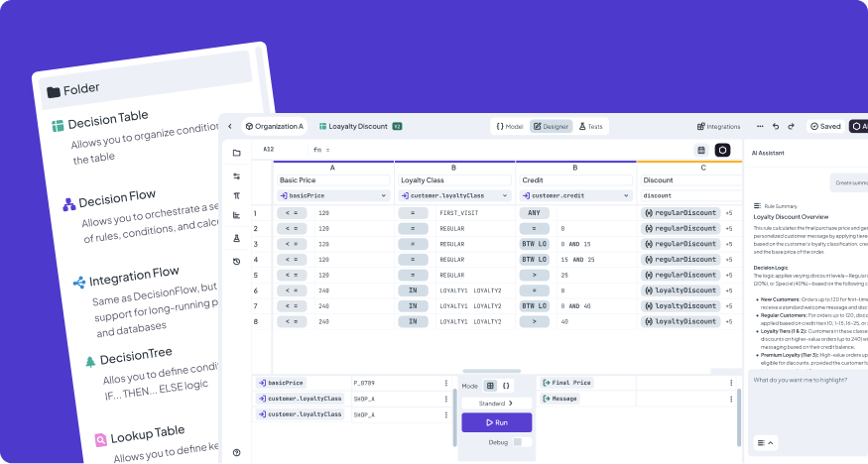Click the Final Price output label
The height and width of the screenshot is (464, 868).
pyautogui.click(x=565, y=383)
